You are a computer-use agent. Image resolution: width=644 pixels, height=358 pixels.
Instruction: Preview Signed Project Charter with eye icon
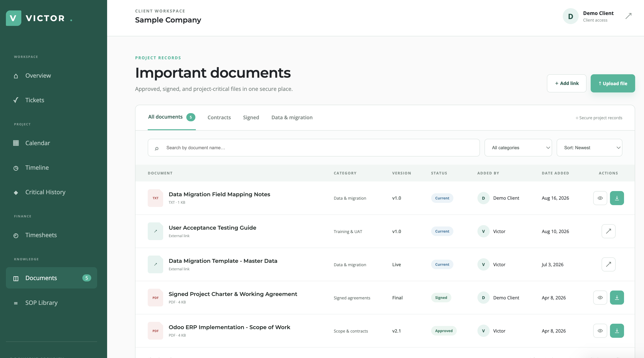[600, 297]
